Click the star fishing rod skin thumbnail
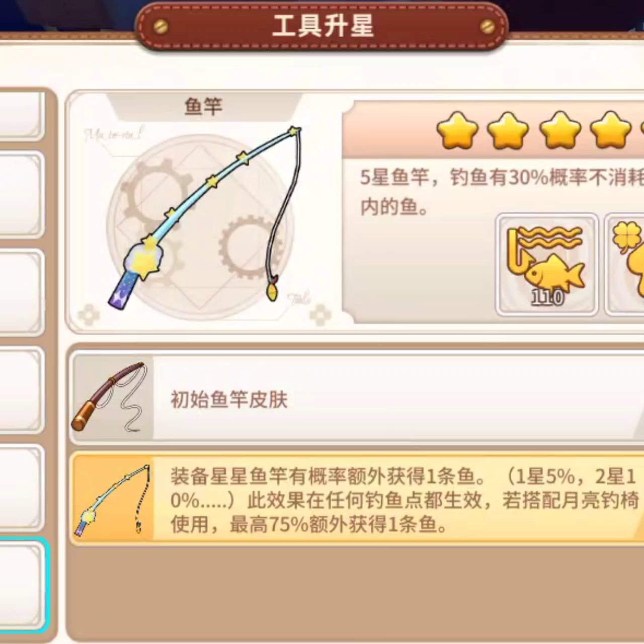 click(x=113, y=498)
